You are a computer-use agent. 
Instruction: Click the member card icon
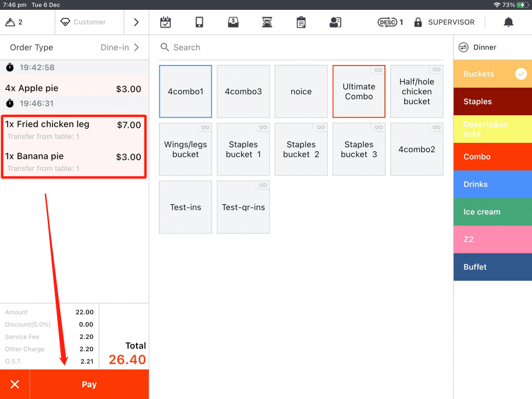335,22
